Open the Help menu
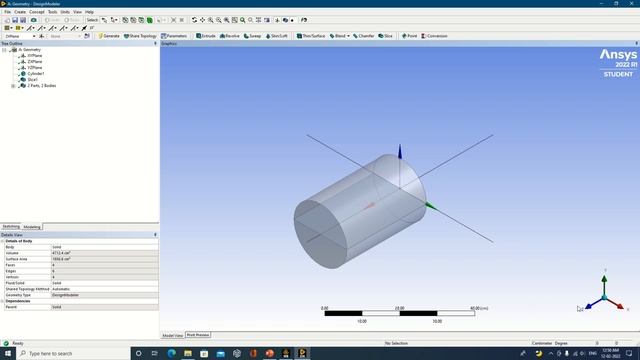This screenshot has width=640, height=360. point(89,12)
